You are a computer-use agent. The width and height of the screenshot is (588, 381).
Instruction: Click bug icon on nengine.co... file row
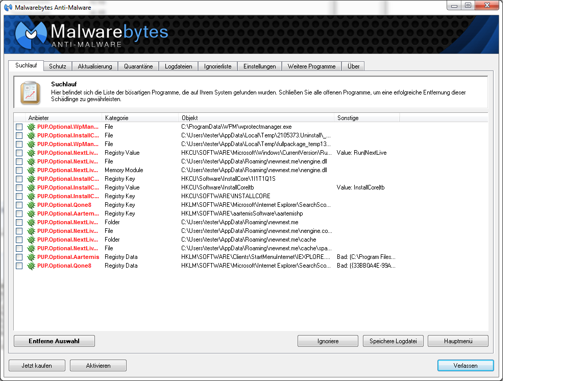pyautogui.click(x=31, y=231)
